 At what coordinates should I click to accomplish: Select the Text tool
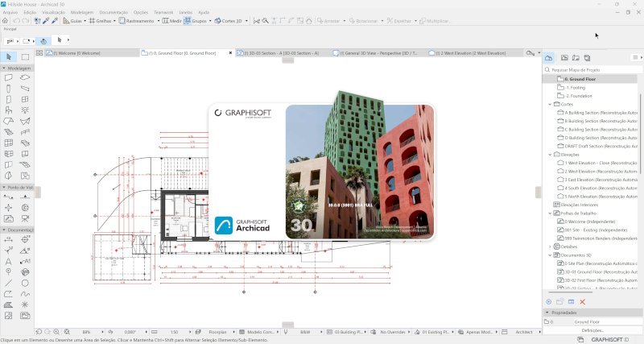point(8,261)
